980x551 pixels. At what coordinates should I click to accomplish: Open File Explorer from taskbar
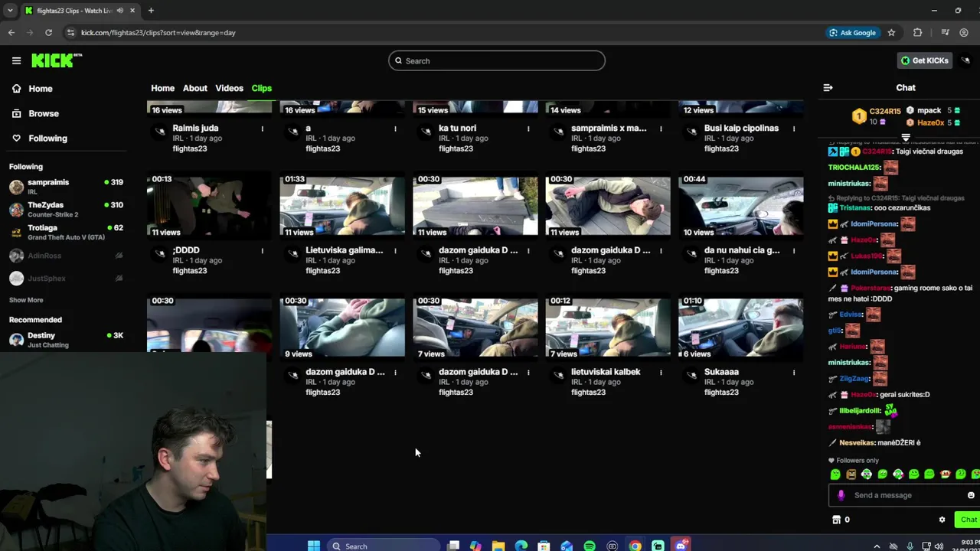click(498, 546)
